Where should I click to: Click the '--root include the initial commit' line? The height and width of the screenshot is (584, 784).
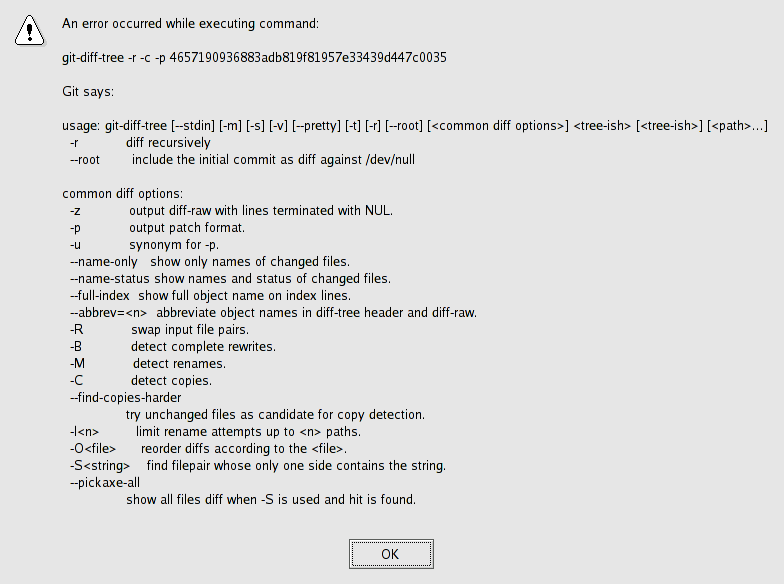242,160
